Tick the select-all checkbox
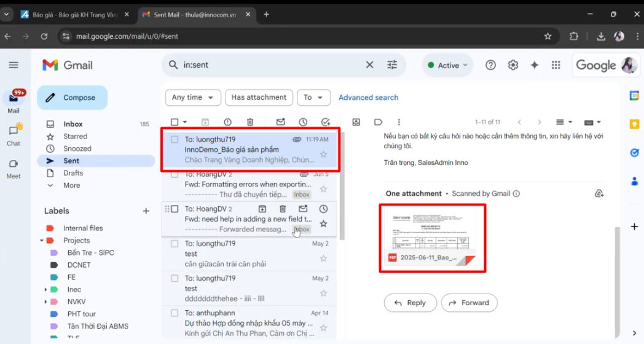The width and height of the screenshot is (644, 344). (175, 122)
